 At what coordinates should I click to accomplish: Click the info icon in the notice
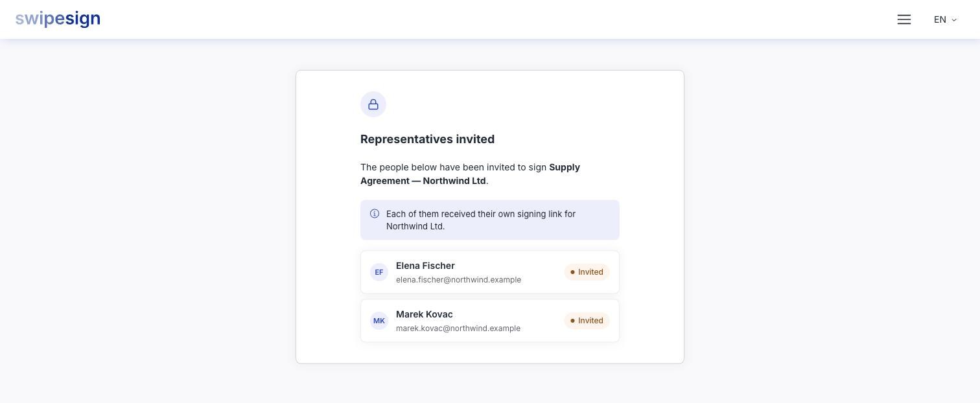click(375, 214)
